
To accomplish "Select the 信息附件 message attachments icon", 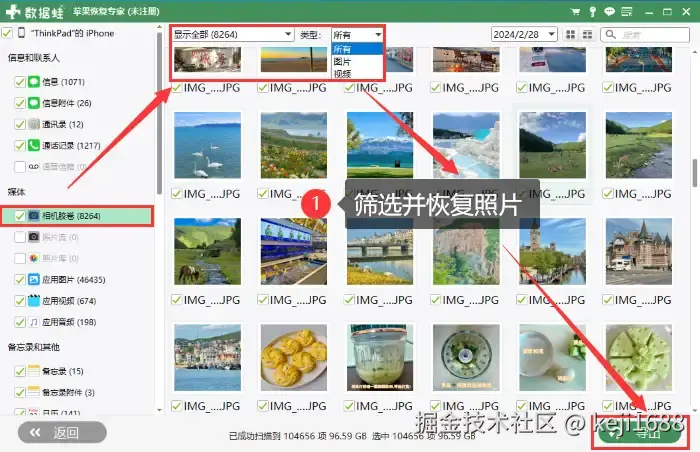I will coord(34,103).
